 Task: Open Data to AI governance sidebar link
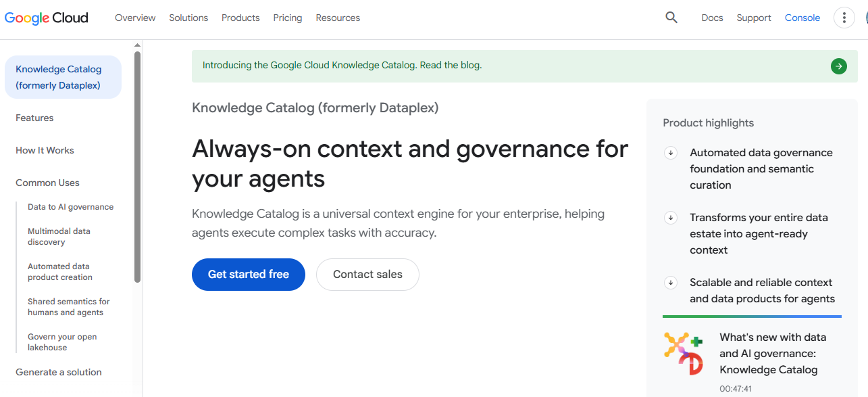coord(70,207)
